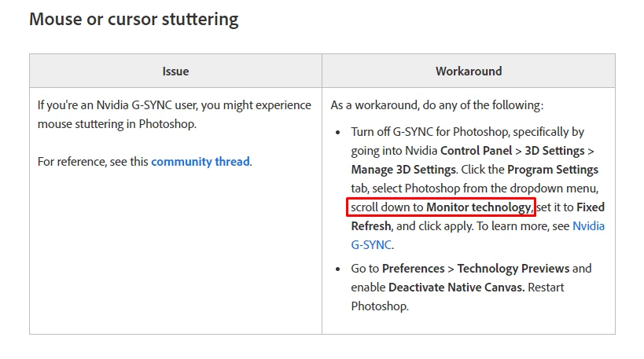Click the Mouse or cursor stuttering heading
The width and height of the screenshot is (644, 359).
pyautogui.click(x=134, y=19)
